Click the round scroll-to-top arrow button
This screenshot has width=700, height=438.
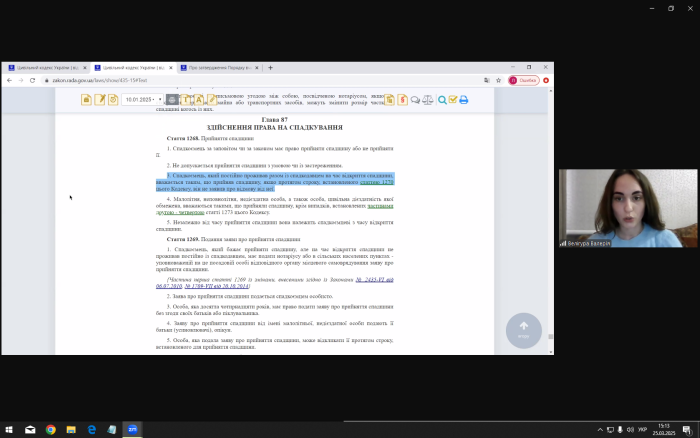524,328
